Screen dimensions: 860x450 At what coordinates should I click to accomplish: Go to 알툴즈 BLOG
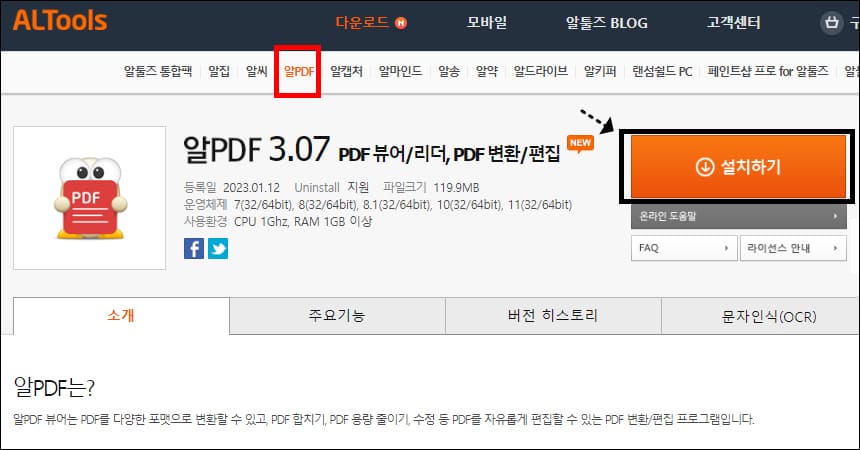[607, 22]
